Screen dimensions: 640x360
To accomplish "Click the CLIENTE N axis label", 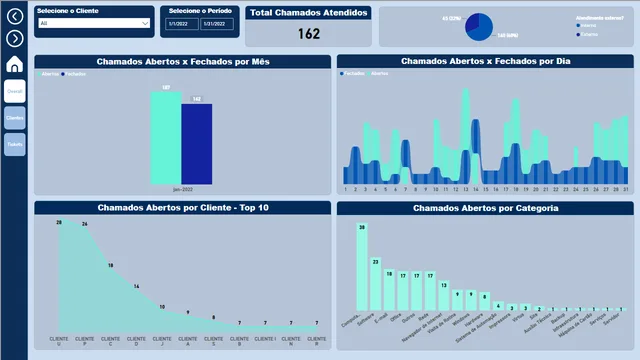I will 291,342.
